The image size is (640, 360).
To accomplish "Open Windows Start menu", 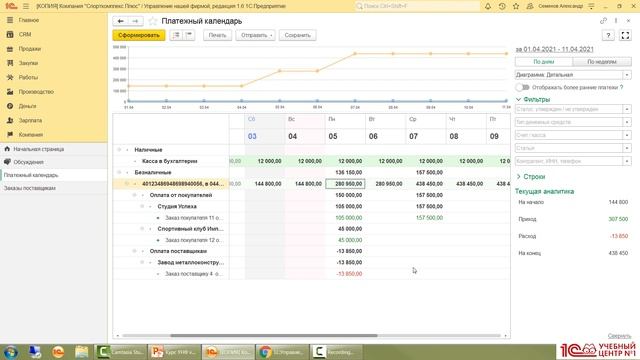I will click(11, 352).
